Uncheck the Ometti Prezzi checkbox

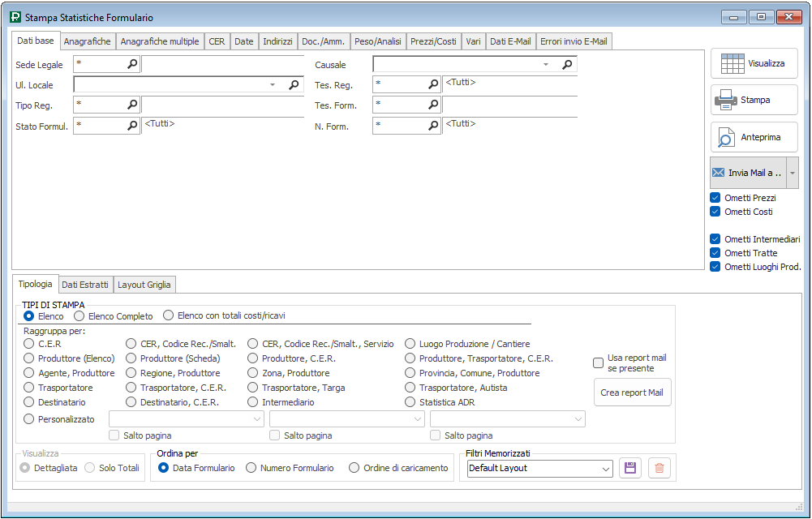[715, 198]
